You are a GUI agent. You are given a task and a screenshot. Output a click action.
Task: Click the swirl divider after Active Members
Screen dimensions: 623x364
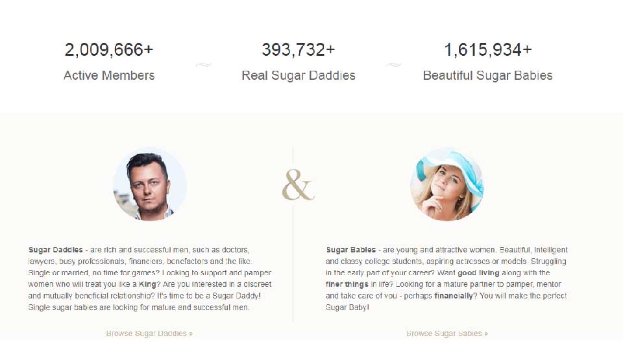click(204, 65)
